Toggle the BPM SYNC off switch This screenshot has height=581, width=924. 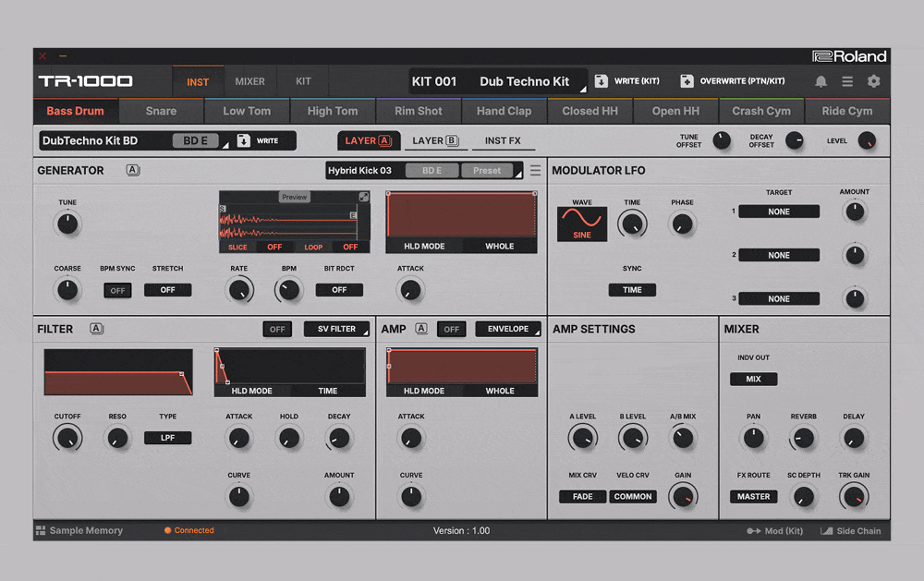(x=117, y=290)
